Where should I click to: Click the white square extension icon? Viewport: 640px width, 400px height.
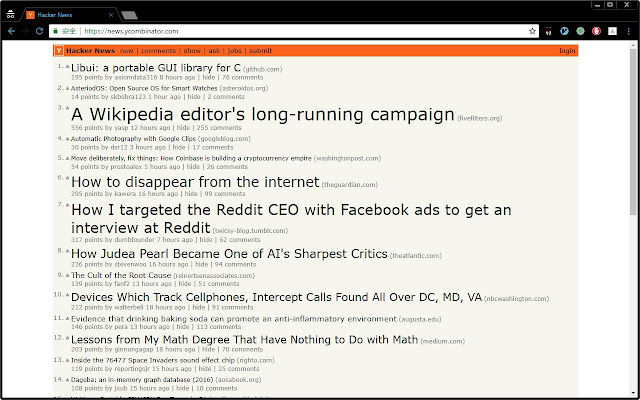click(612, 31)
